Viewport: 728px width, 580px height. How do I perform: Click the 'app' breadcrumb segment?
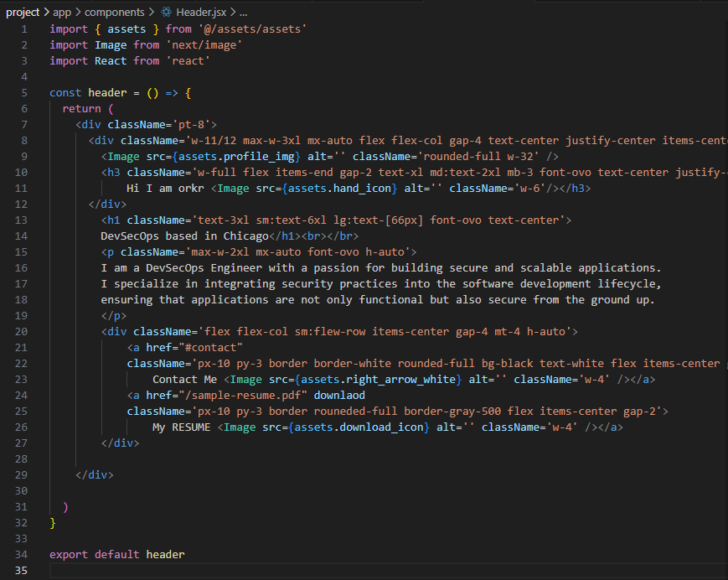pos(62,12)
